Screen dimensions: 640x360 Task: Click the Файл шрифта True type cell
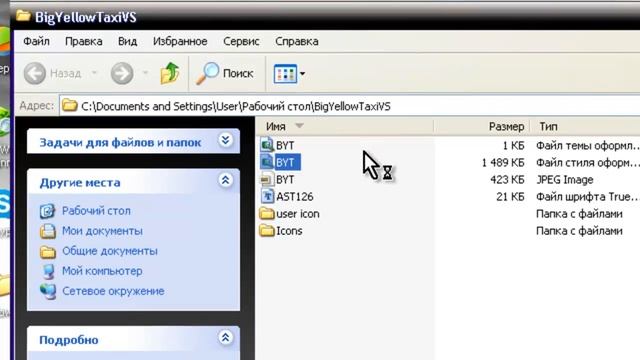click(x=587, y=197)
